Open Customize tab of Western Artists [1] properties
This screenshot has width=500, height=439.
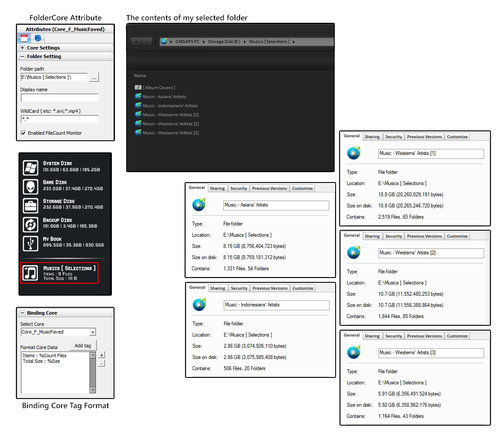coord(457,137)
